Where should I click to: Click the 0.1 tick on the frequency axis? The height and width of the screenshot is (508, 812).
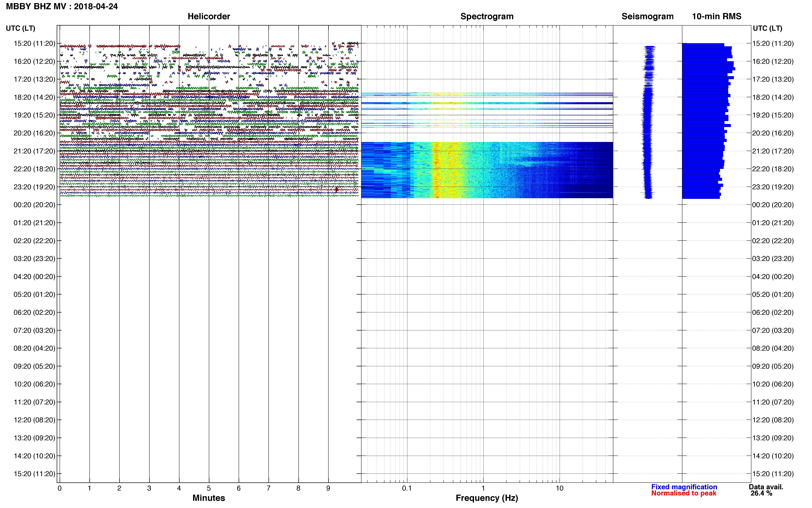(x=407, y=488)
